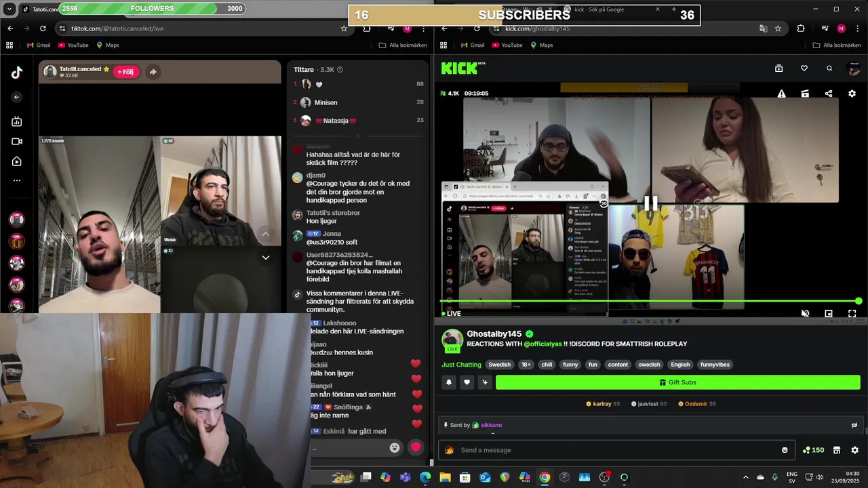The height and width of the screenshot is (488, 868).
Task: Open emoji picker in Kick message box
Action: coord(785,450)
